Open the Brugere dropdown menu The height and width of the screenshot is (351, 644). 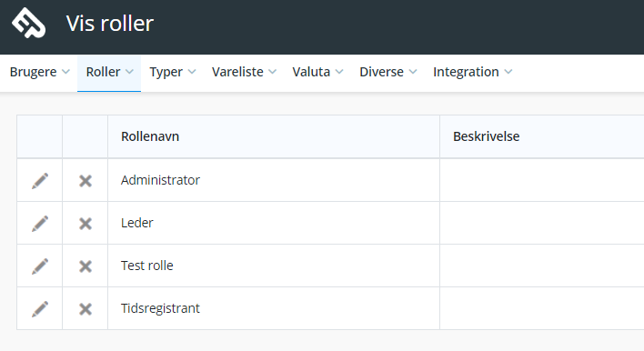[39, 72]
